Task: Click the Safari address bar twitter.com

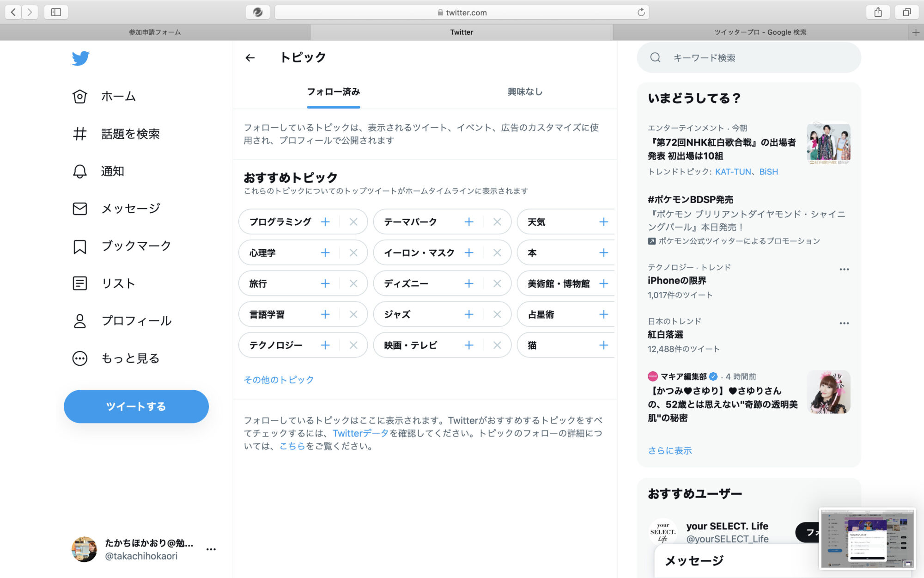Action: [x=462, y=12]
